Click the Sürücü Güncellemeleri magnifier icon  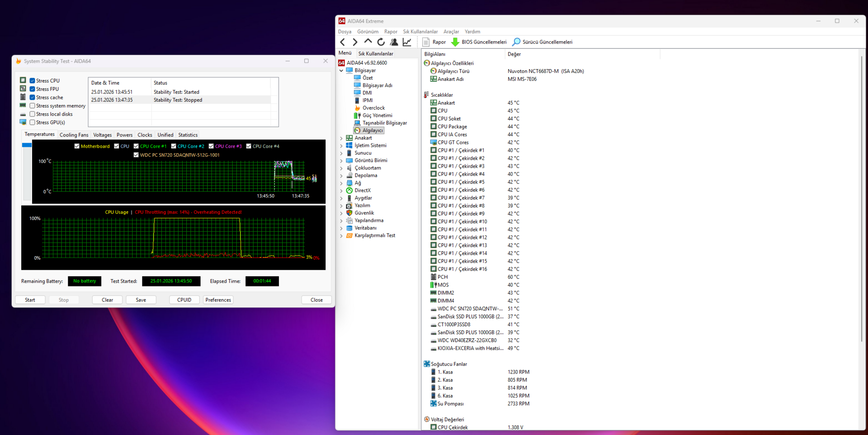point(516,42)
